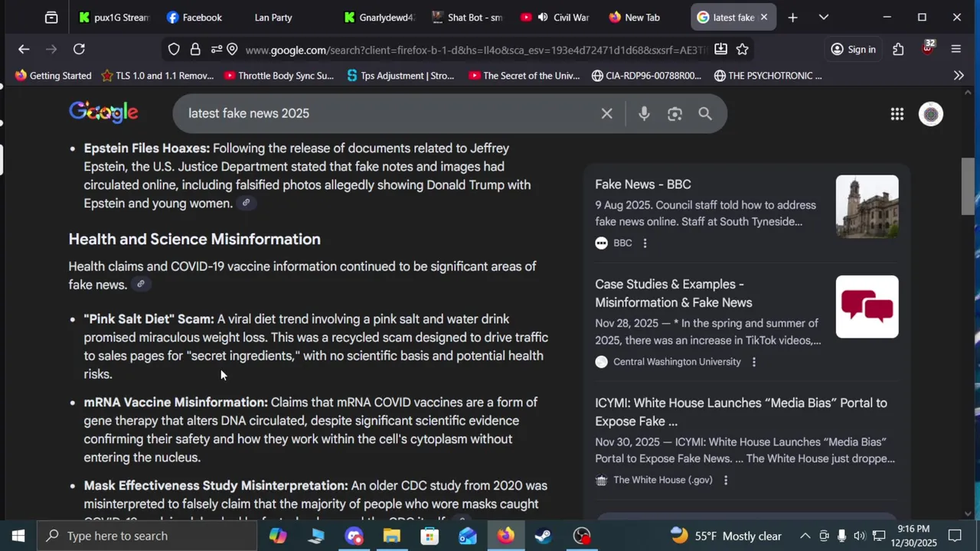This screenshot has width=980, height=551.
Task: Open notification center icon
Action: [955, 536]
